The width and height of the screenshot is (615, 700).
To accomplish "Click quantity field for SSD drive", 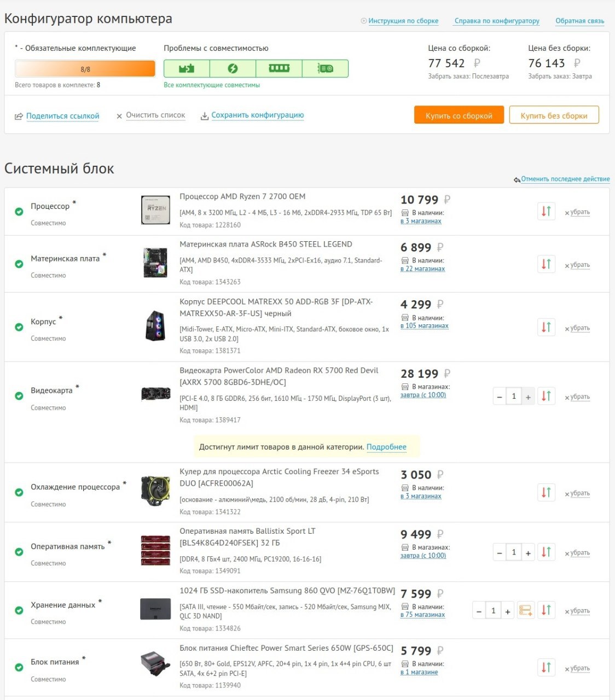I will [494, 610].
